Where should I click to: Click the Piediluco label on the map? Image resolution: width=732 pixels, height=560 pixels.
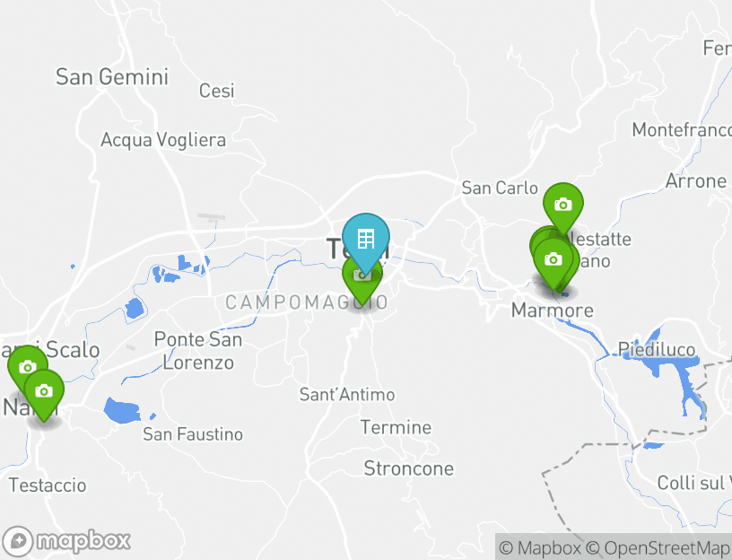[x=657, y=349]
